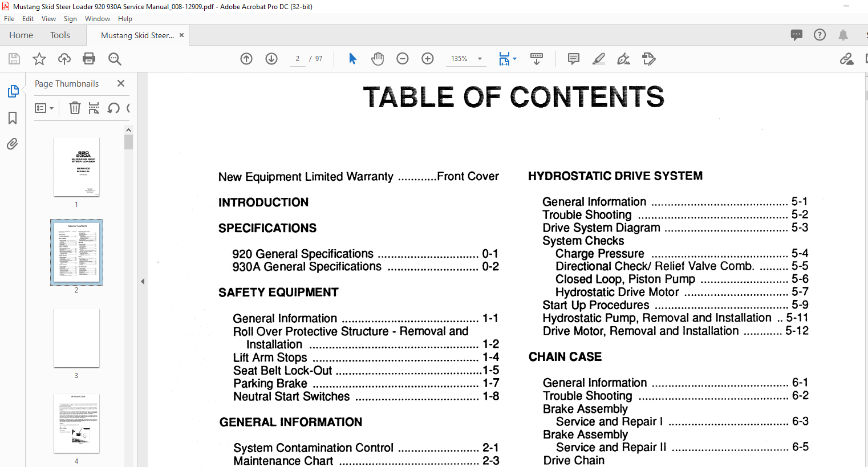Click 'Charge Pressure' entry
Screen dimensions: 868x467
(x=682, y=253)
